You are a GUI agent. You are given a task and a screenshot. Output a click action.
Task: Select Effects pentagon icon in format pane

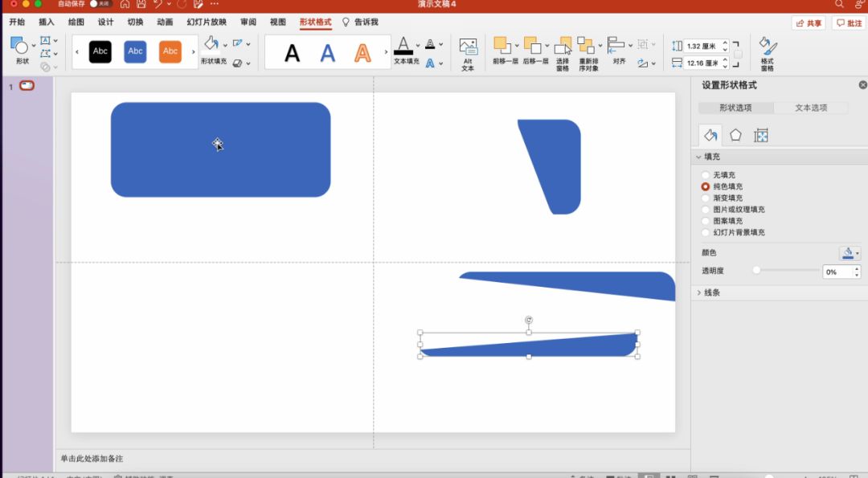(x=735, y=135)
